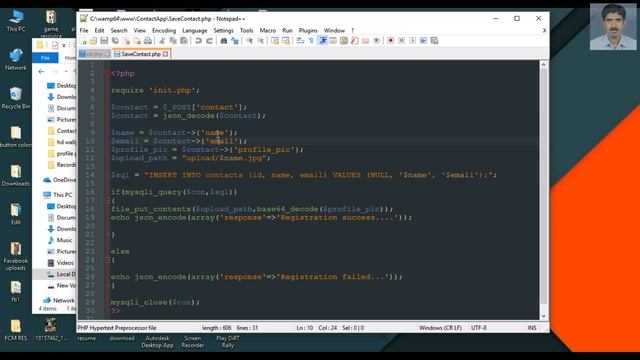Open the Macro menu
This screenshot has width=640, height=360.
point(268,31)
